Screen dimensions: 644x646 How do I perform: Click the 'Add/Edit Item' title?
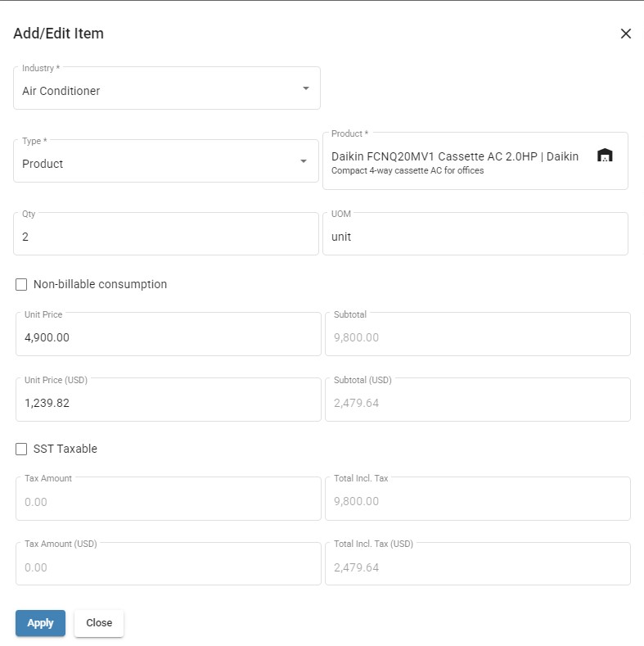click(58, 34)
